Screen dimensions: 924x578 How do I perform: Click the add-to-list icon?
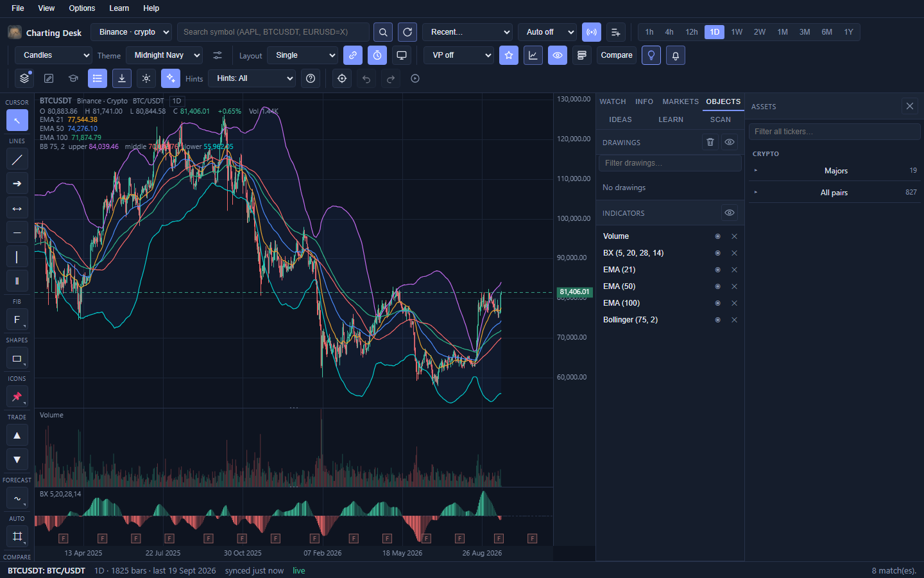pyautogui.click(x=615, y=32)
